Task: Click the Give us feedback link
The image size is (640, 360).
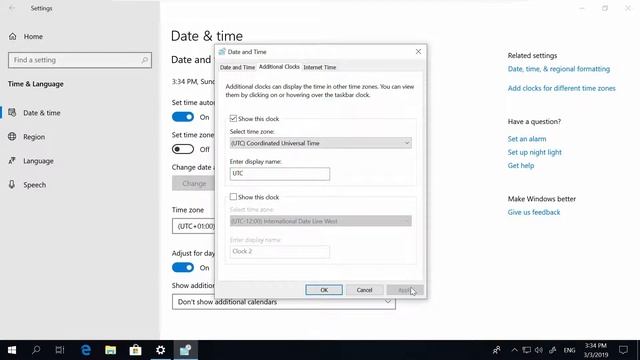Action: pos(533,212)
